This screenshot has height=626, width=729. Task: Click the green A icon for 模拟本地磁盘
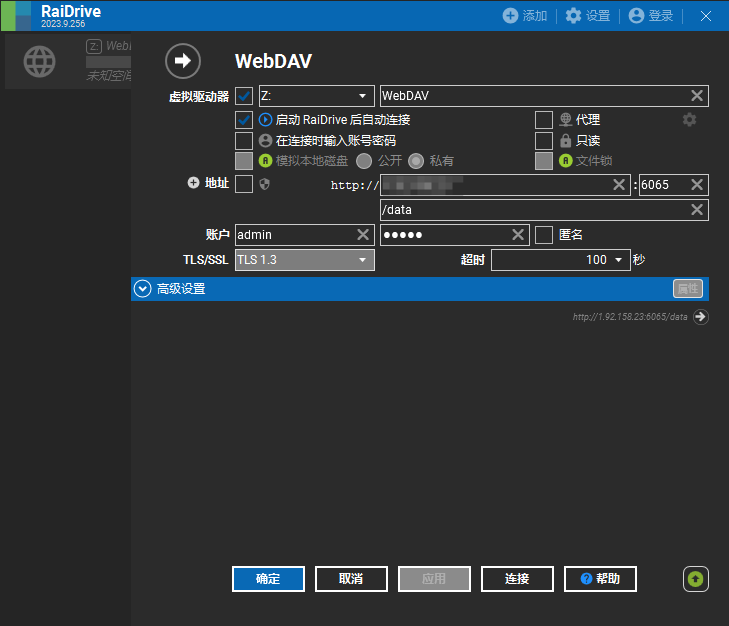click(x=265, y=161)
